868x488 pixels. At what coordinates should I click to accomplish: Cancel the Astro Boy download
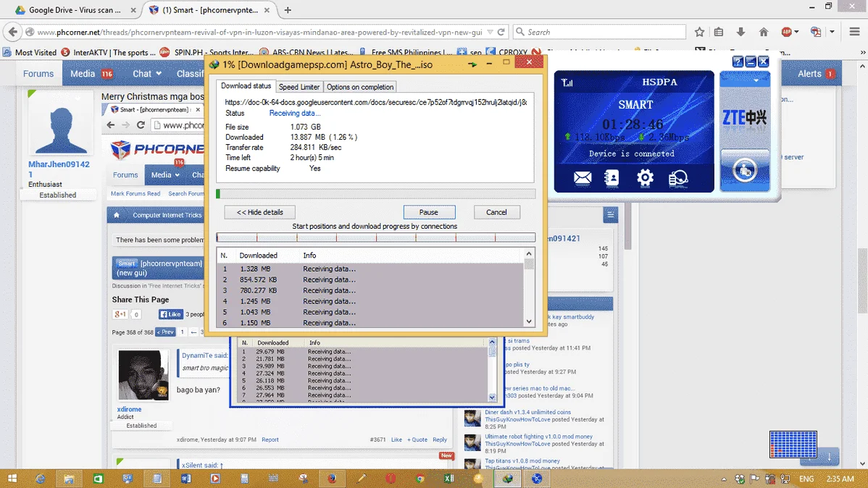coord(496,212)
